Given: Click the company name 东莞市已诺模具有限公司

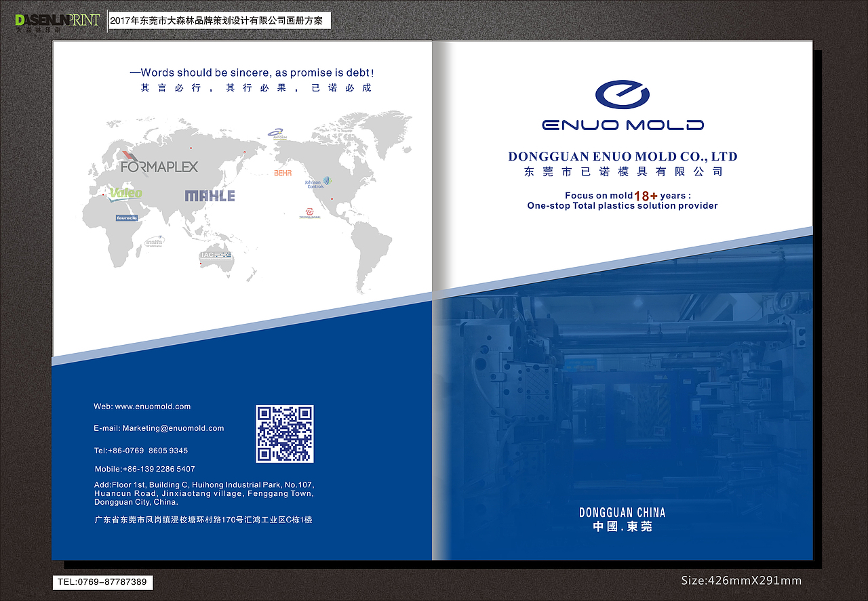Looking at the screenshot, I should click(623, 172).
